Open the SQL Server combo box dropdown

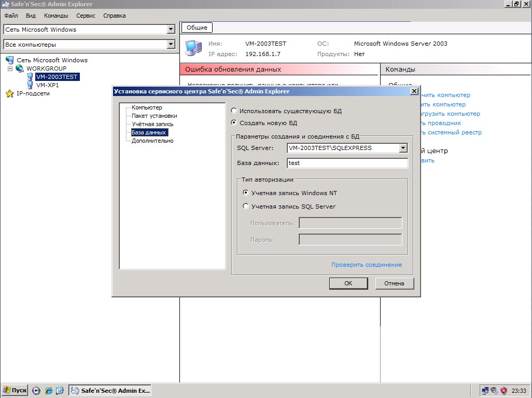point(403,148)
